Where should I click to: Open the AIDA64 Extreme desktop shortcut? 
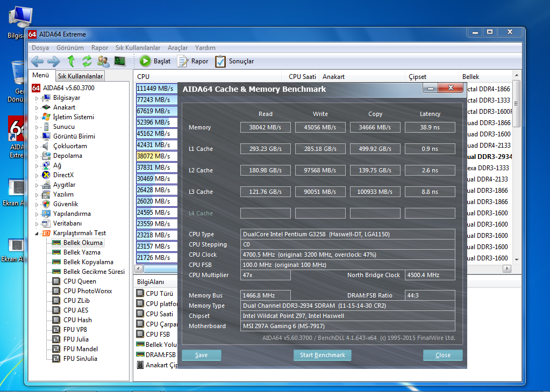pyautogui.click(x=16, y=137)
